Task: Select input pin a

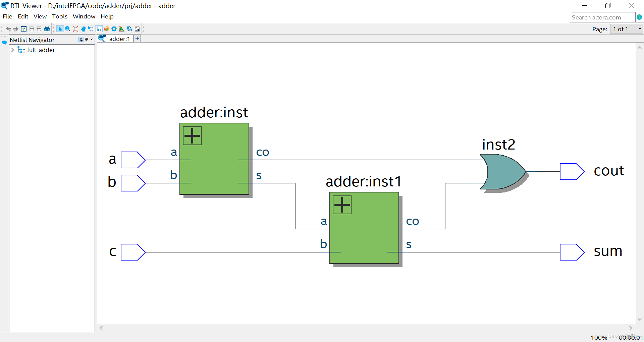Action: click(133, 160)
